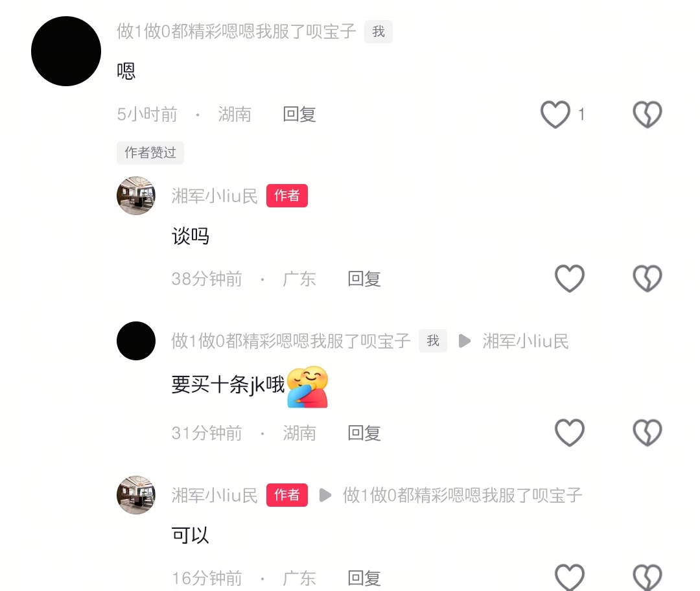Open the large black avatar profile
Screen dimensions: 700x591
[66, 51]
